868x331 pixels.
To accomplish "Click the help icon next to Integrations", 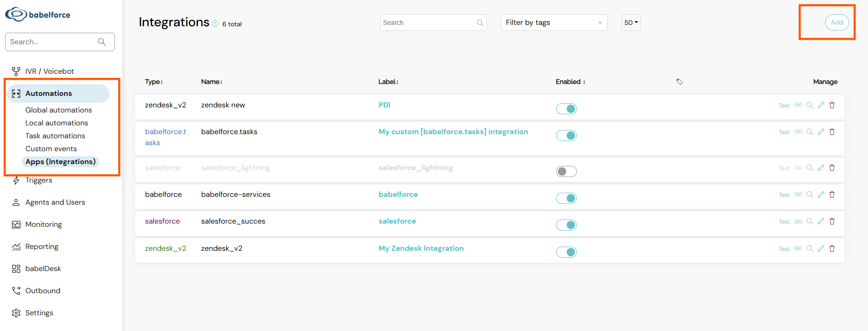I will 215,24.
